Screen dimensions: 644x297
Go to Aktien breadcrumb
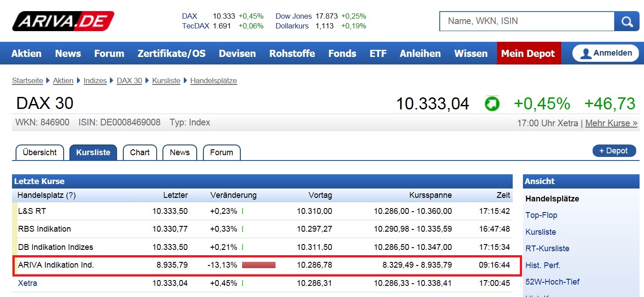coord(63,80)
